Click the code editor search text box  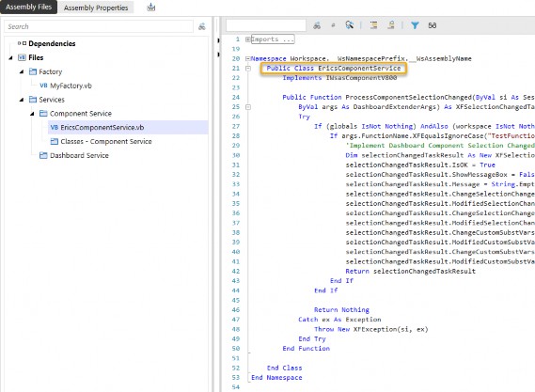[266, 25]
